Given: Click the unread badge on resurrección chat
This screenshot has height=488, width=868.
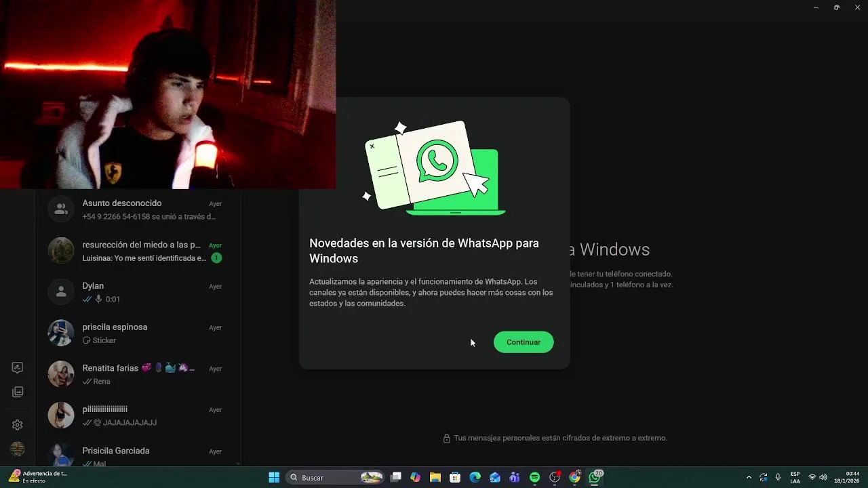Looking at the screenshot, I should click(216, 258).
